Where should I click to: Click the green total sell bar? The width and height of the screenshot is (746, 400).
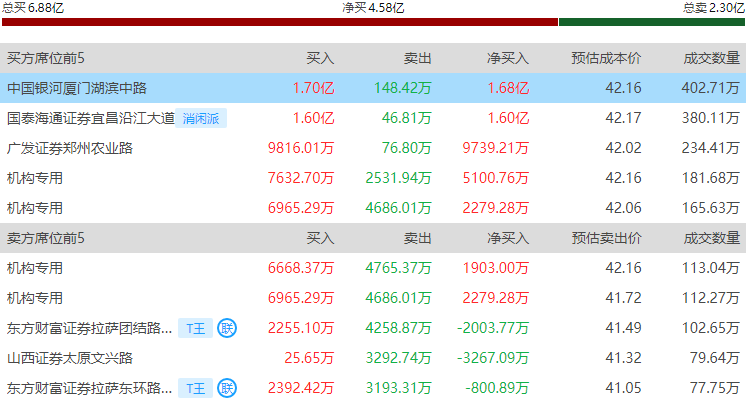652,22
